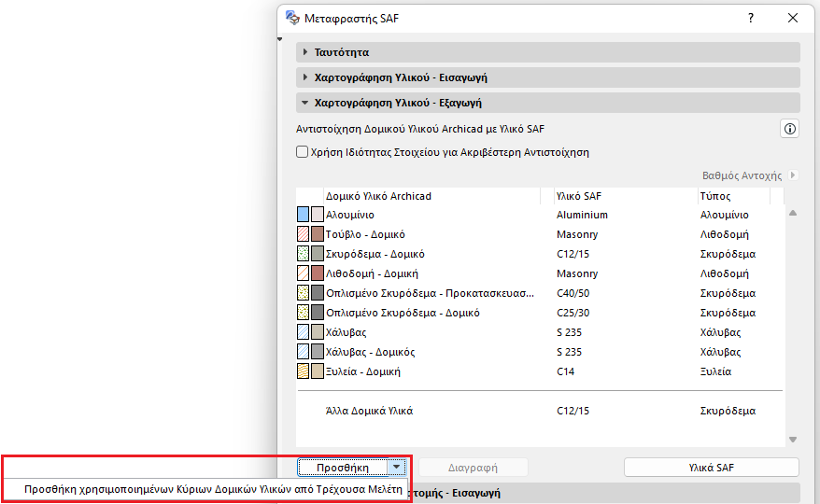820x504 pixels.
Task: Open the Βαθμός Αντοχής column arrow
Action: pyautogui.click(x=793, y=175)
